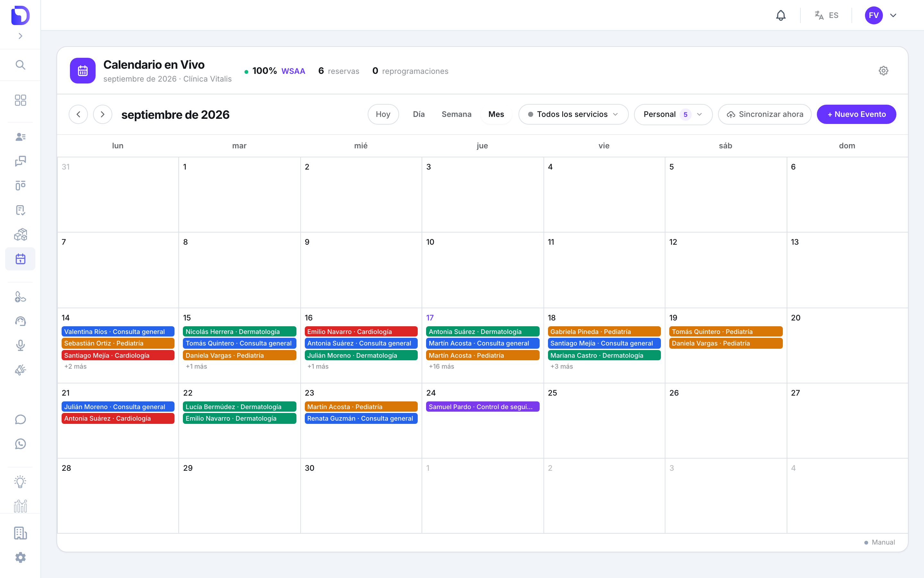Select the calendar icon in sidebar
Screen dimensions: 924x578
pos(20,259)
